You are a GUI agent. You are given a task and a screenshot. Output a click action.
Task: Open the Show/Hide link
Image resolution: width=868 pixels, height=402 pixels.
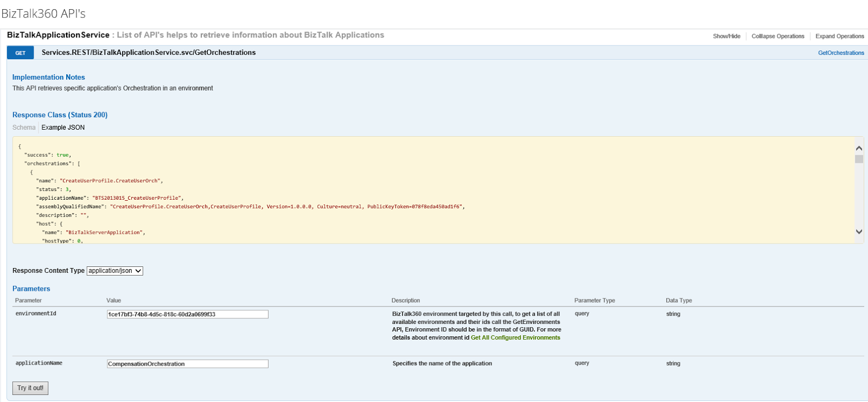pyautogui.click(x=726, y=36)
